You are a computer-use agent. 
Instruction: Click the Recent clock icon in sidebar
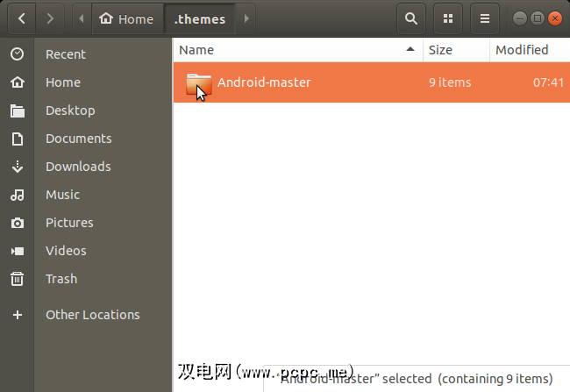(x=17, y=54)
